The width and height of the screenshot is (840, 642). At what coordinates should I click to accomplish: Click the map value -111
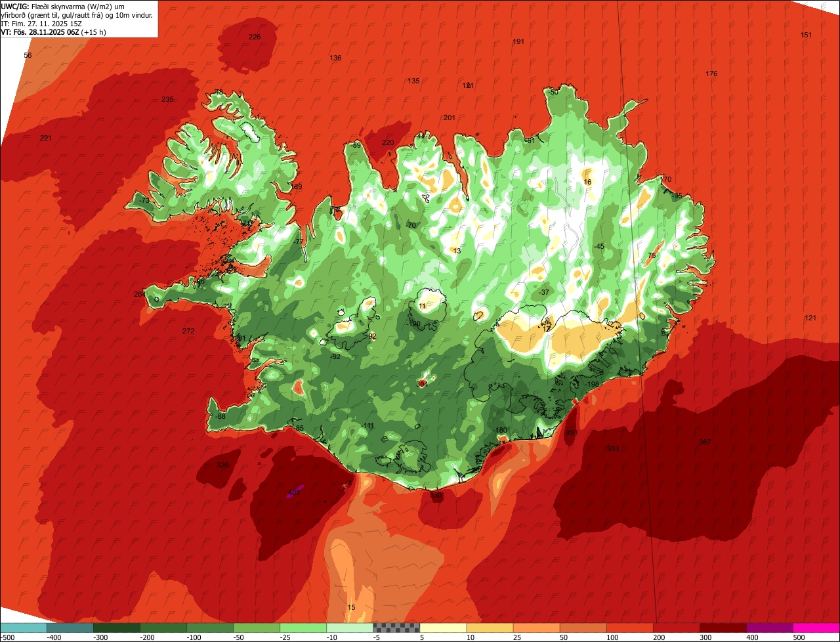pos(367,425)
